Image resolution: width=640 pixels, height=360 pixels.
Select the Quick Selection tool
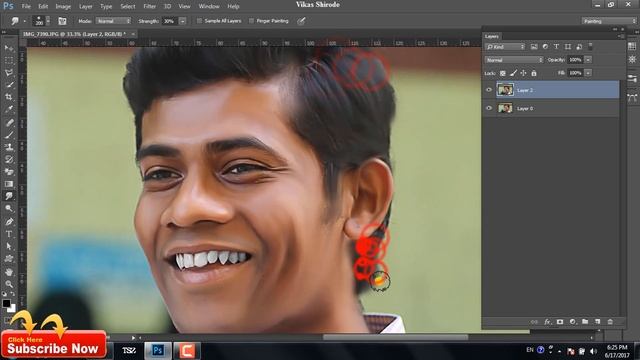click(x=9, y=85)
